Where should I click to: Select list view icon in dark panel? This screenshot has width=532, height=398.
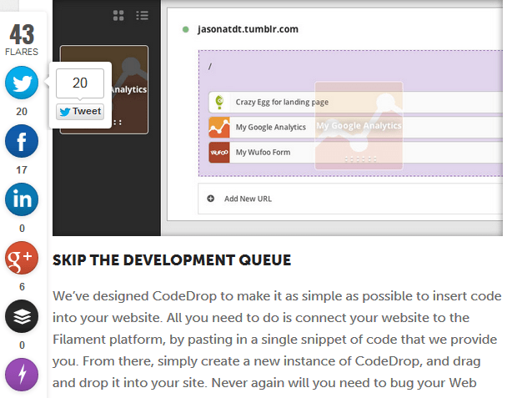click(142, 15)
